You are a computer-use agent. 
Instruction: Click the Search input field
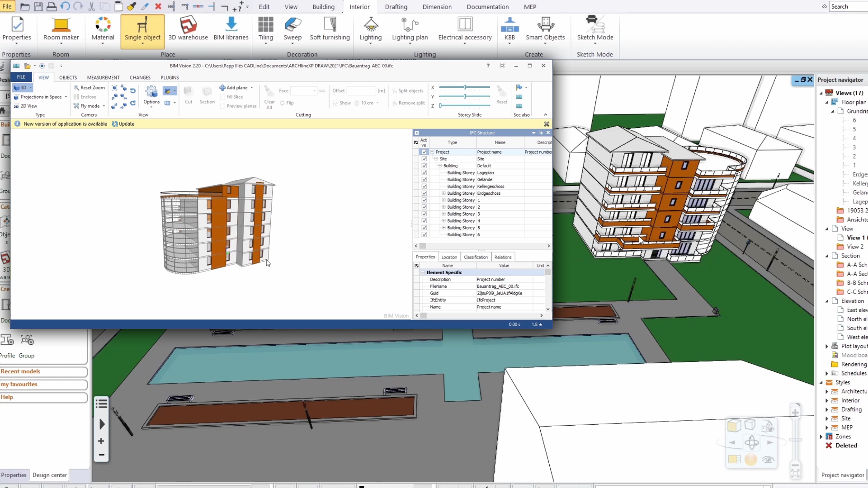849,6
